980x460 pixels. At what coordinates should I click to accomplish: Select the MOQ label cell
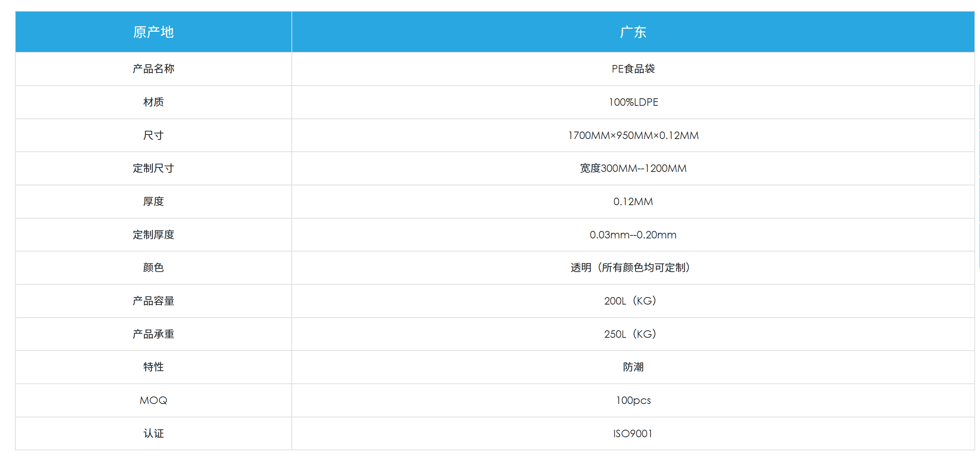153,400
